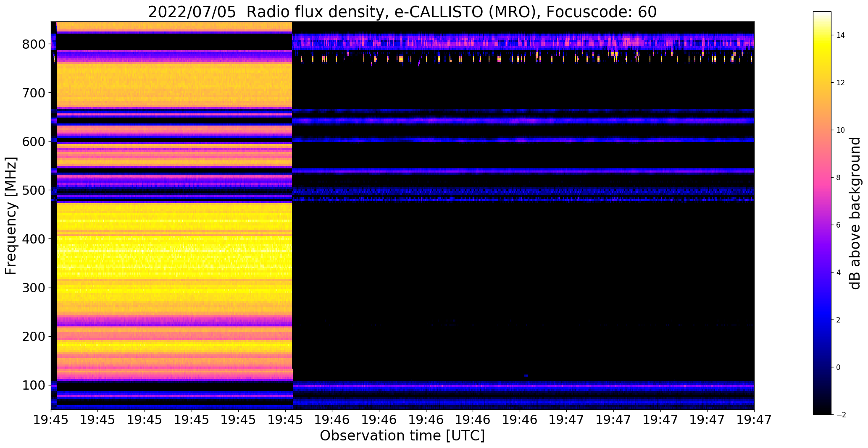Click the 'Frequency [MHz]' axis label
This screenshot has height=448, width=868.
[x=11, y=216]
